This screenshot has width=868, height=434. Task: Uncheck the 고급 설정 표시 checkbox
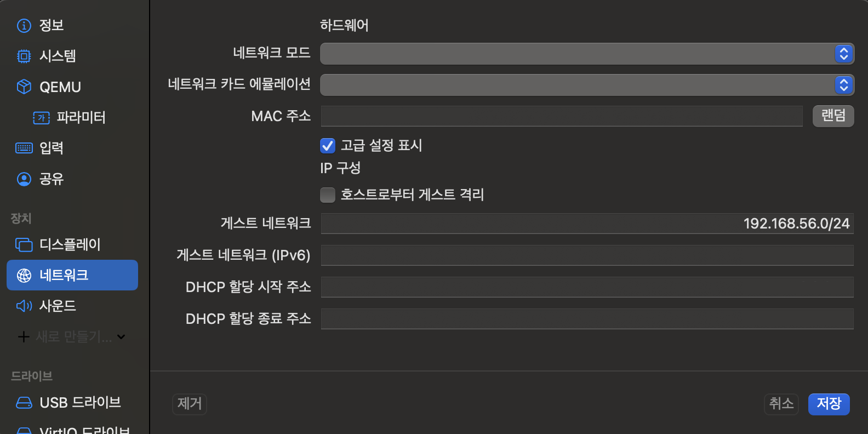tap(328, 146)
